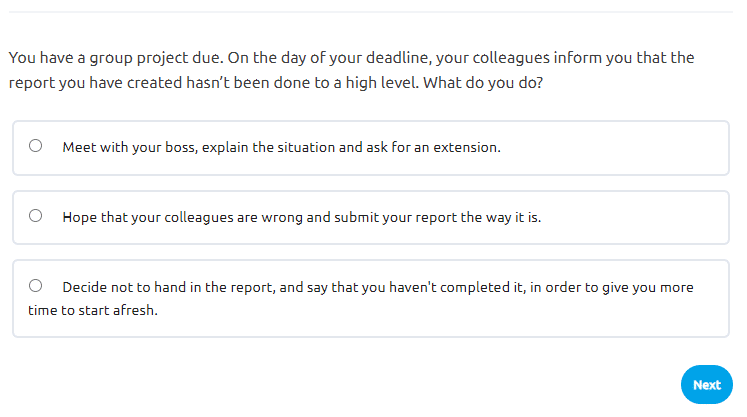Pick the "Decide not to hand in" radio button

36,286
